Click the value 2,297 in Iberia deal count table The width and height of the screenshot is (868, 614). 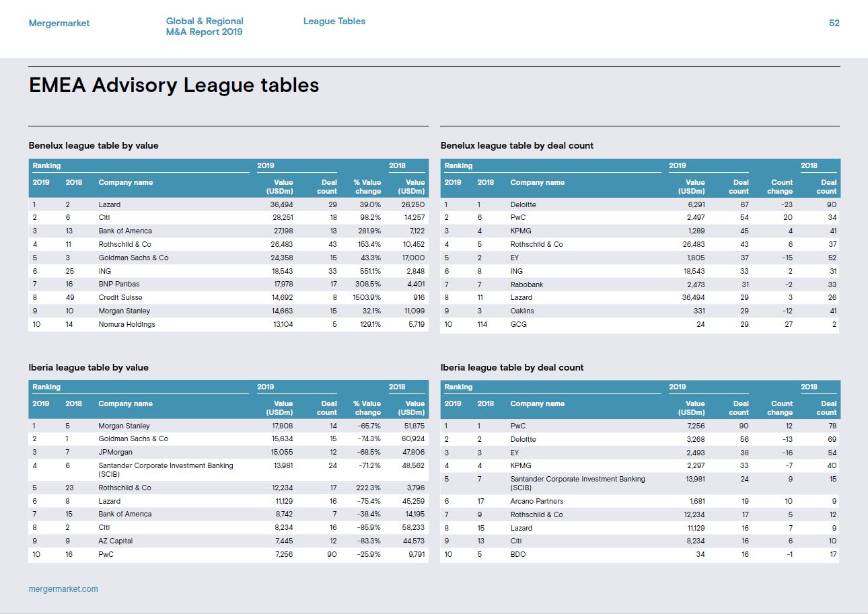tap(695, 465)
